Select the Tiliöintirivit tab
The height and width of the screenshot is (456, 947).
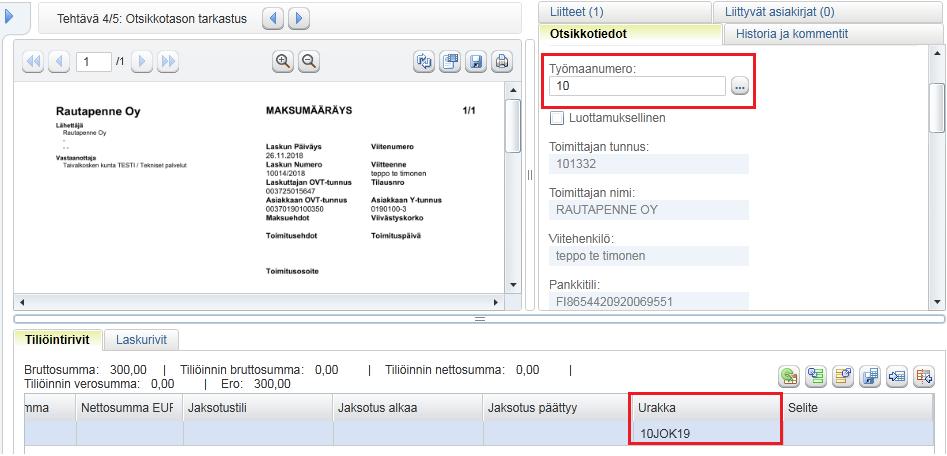57,339
